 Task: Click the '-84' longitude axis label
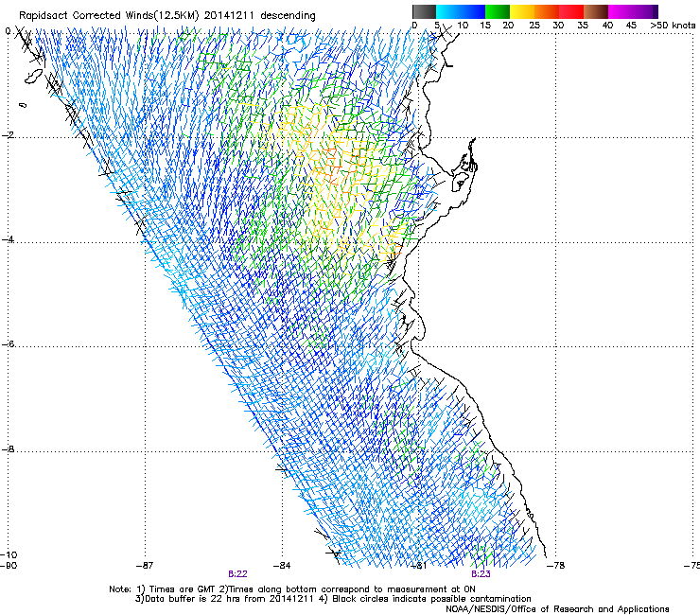click(282, 566)
